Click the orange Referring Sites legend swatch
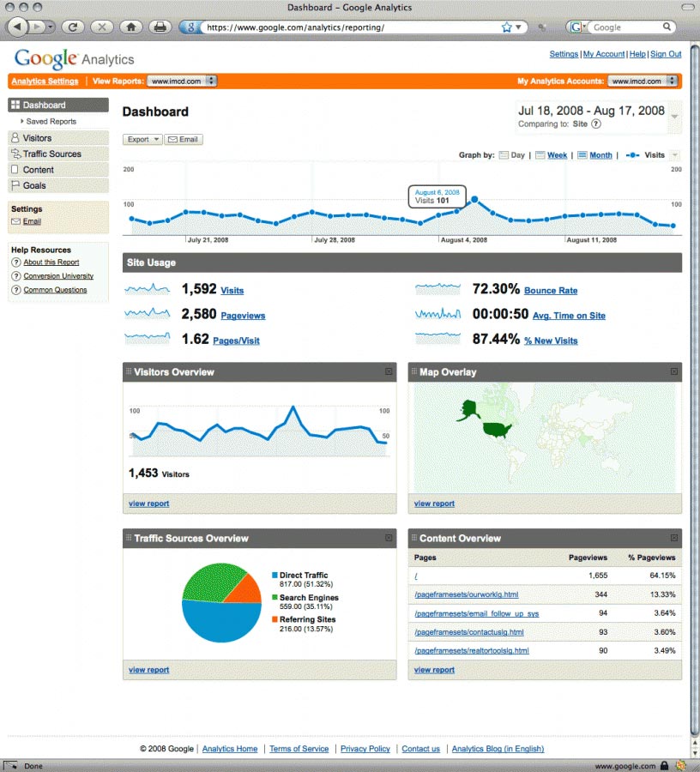This screenshot has height=772, width=700. pyautogui.click(x=275, y=618)
